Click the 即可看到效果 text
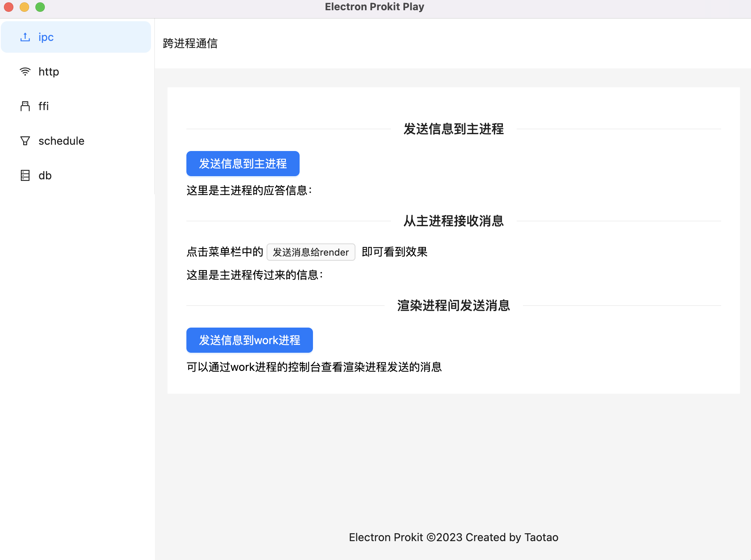The height and width of the screenshot is (560, 751). click(395, 252)
